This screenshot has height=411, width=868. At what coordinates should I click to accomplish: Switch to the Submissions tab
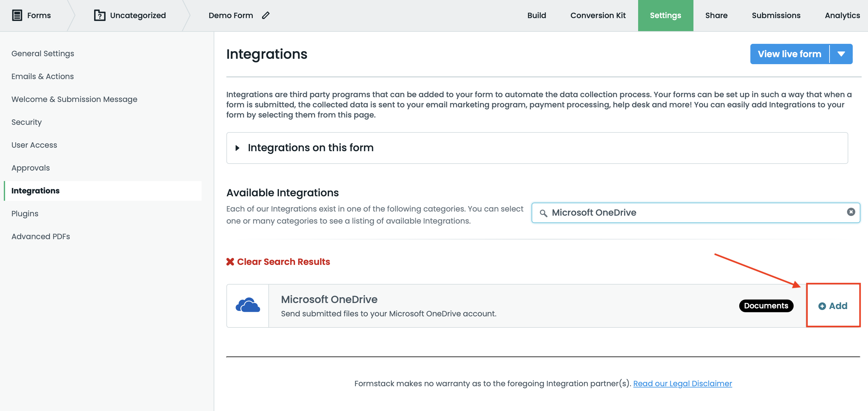point(776,15)
